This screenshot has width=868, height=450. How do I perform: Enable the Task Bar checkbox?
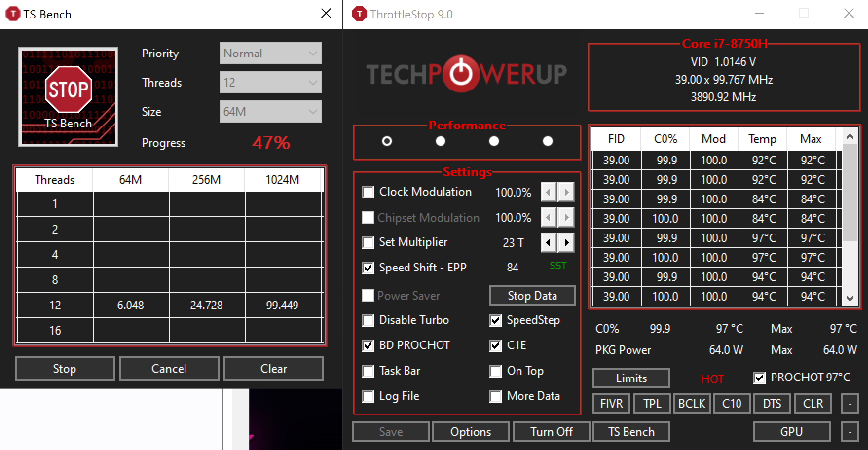click(x=369, y=371)
